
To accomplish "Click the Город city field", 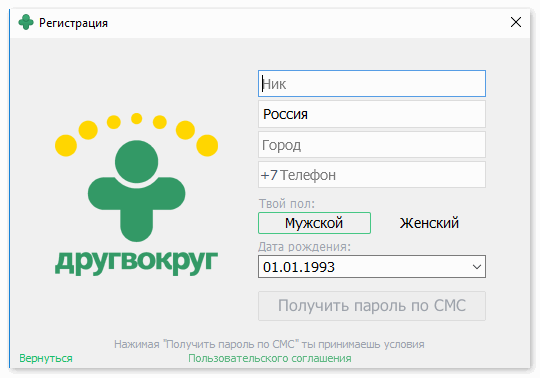I will pyautogui.click(x=372, y=145).
